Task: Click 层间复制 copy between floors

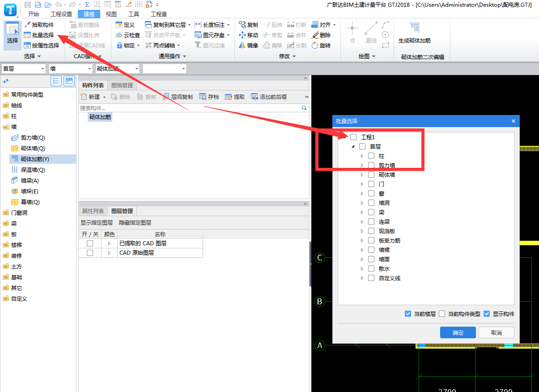Action: (x=178, y=97)
